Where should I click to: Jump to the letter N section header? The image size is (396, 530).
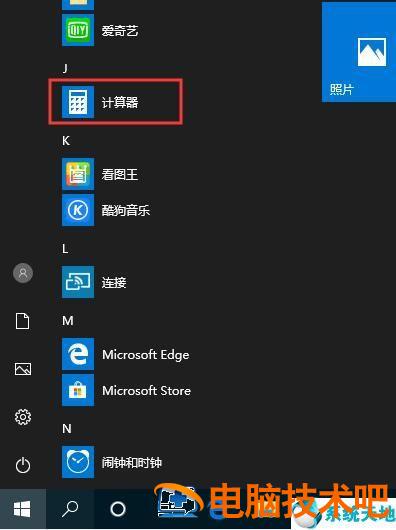[x=67, y=429]
